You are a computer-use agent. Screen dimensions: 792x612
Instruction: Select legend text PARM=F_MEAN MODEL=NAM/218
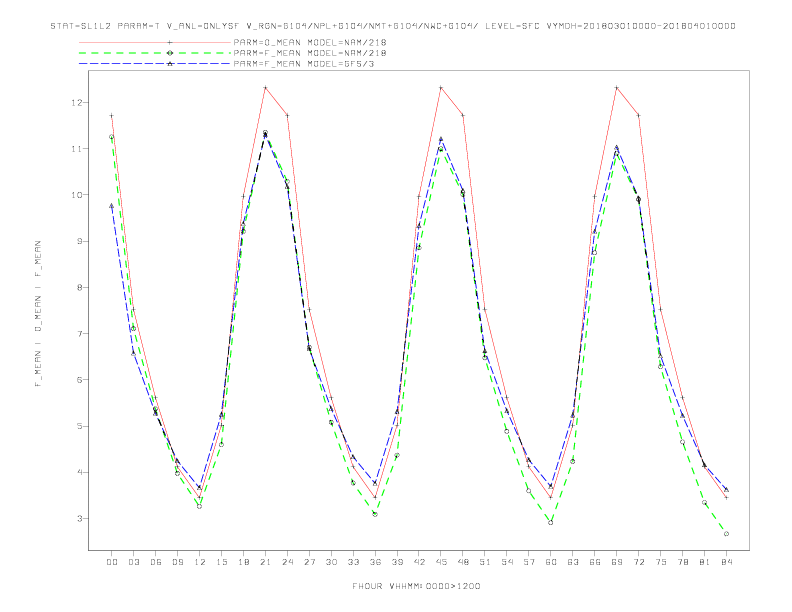[x=310, y=53]
